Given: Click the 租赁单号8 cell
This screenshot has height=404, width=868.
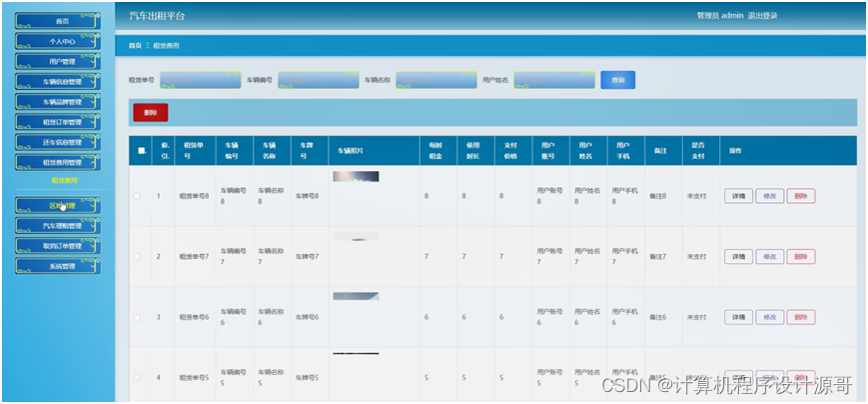Looking at the screenshot, I should tap(194, 196).
